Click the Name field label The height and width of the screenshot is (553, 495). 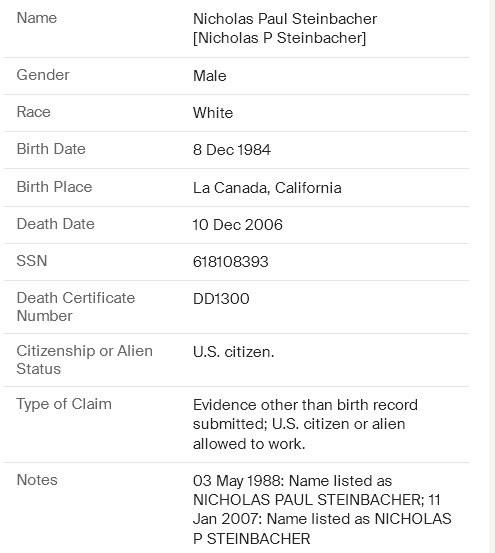37,18
